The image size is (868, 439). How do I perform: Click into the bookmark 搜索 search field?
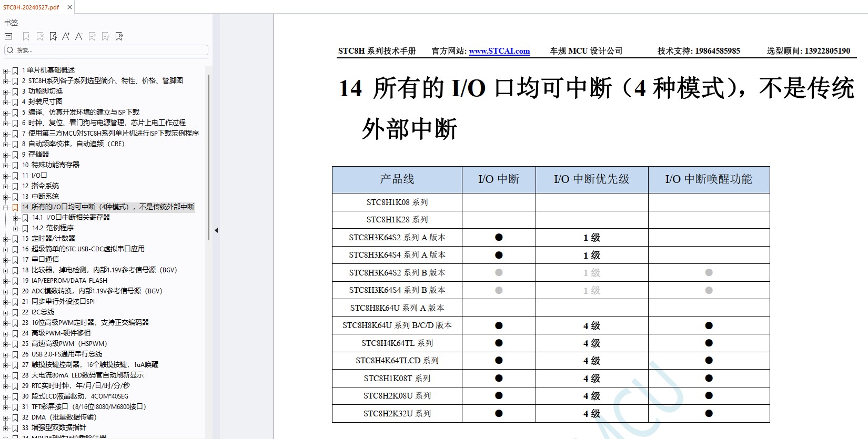[x=106, y=50]
